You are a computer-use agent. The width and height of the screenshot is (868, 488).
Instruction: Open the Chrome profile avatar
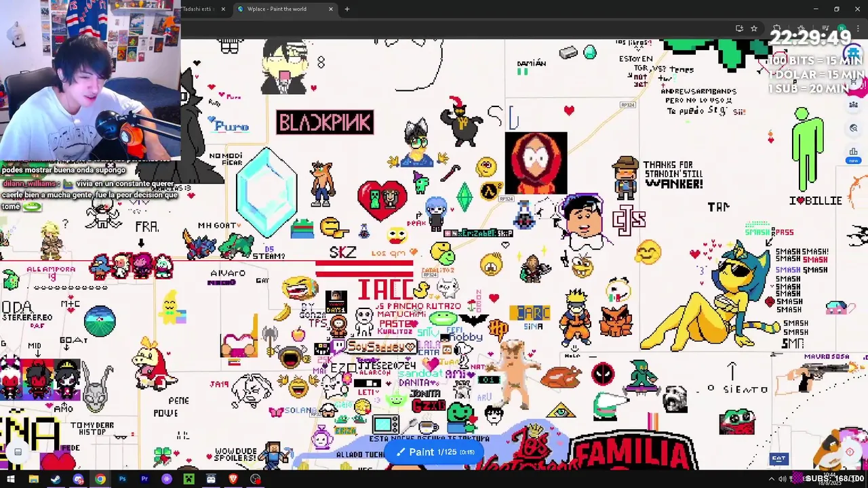(842, 28)
